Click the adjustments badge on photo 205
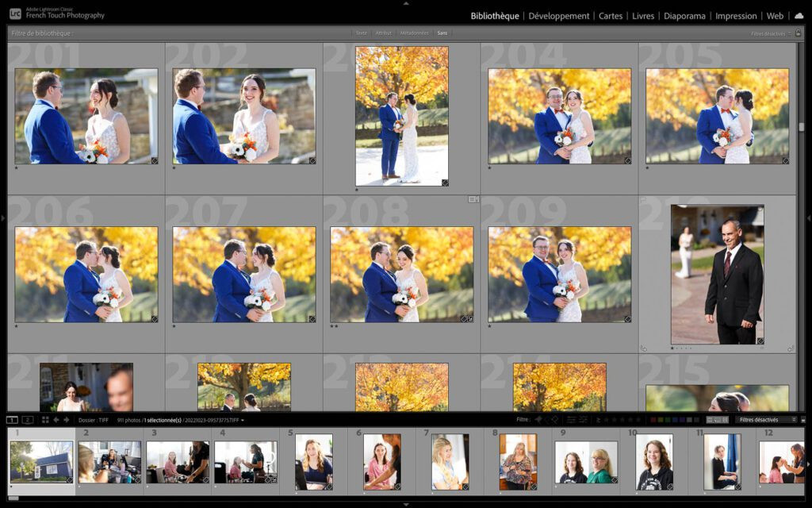This screenshot has height=508, width=812. [786, 160]
